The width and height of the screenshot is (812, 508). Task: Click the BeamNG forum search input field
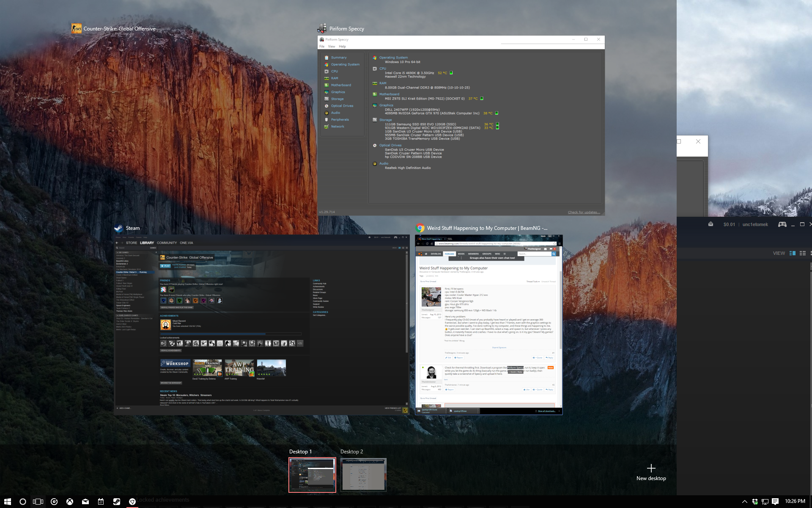(x=534, y=254)
